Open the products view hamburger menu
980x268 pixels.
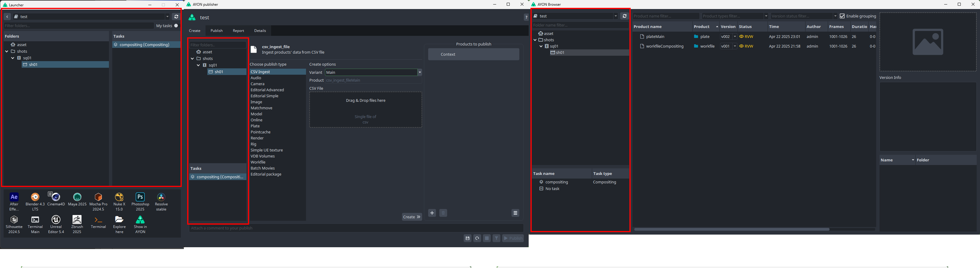pyautogui.click(x=515, y=213)
